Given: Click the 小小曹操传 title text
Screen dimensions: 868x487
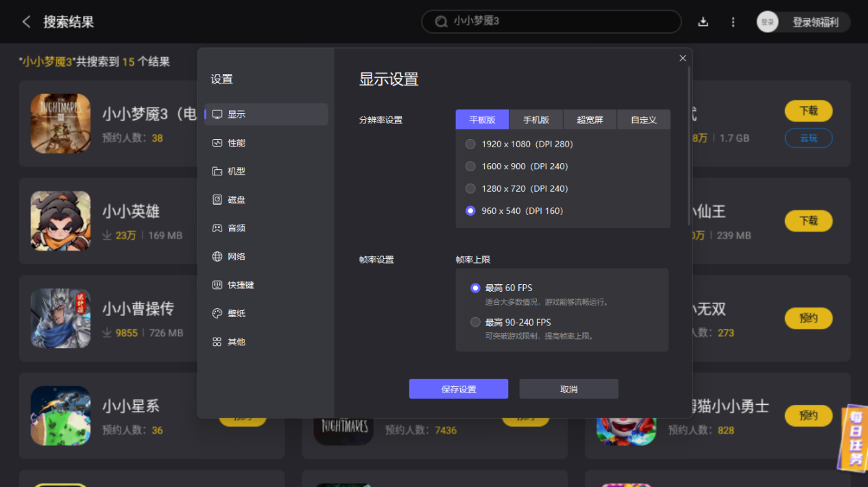Looking at the screenshot, I should coord(138,309).
